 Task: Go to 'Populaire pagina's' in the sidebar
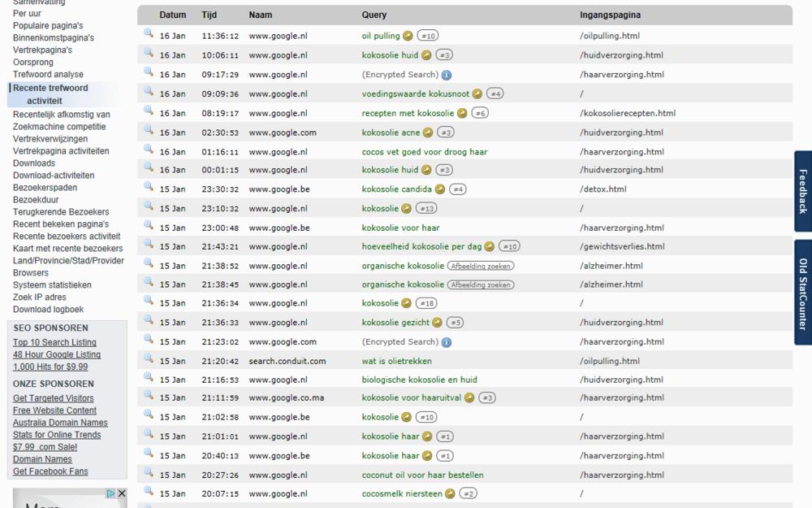48,25
